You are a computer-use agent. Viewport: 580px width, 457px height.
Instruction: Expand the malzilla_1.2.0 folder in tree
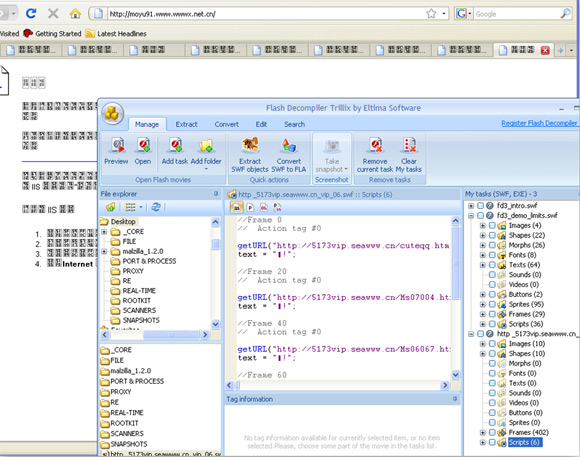pos(104,252)
